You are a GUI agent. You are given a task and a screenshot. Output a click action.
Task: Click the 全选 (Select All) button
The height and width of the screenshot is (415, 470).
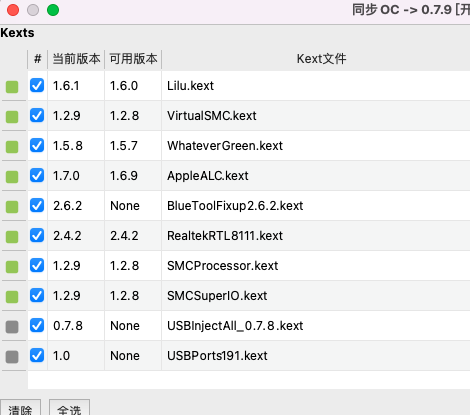click(x=69, y=408)
